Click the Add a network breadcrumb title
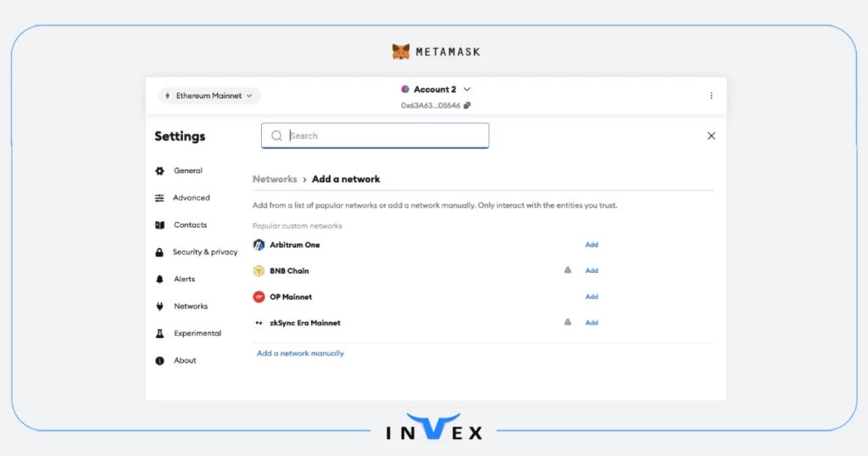Screen dimensions: 868x456 click(x=346, y=180)
